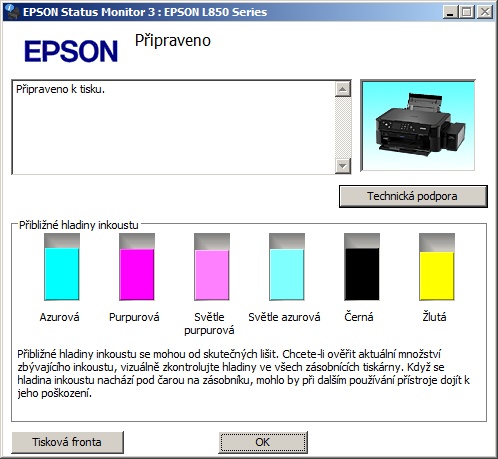Image resolution: width=498 pixels, height=459 pixels.
Task: Close the EPSON Status Monitor window
Action: [485, 12]
